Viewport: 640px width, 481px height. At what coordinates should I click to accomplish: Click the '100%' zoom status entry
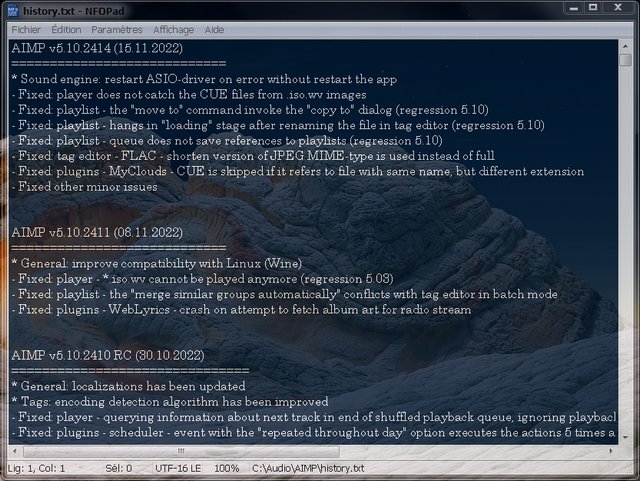pyautogui.click(x=227, y=468)
